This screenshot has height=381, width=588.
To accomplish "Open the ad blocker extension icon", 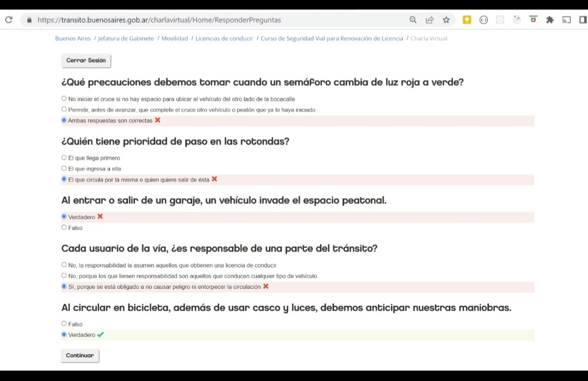I will coord(532,19).
